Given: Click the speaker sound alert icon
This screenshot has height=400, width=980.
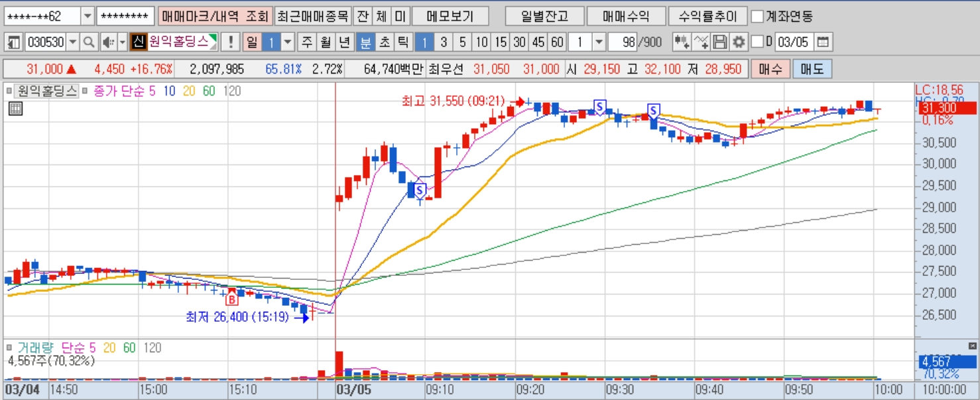Looking at the screenshot, I should [107, 42].
